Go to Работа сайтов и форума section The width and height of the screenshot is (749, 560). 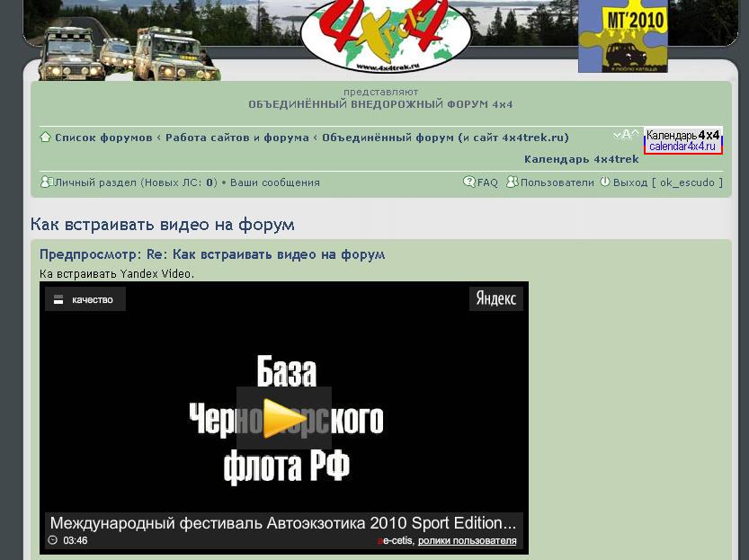(x=236, y=138)
